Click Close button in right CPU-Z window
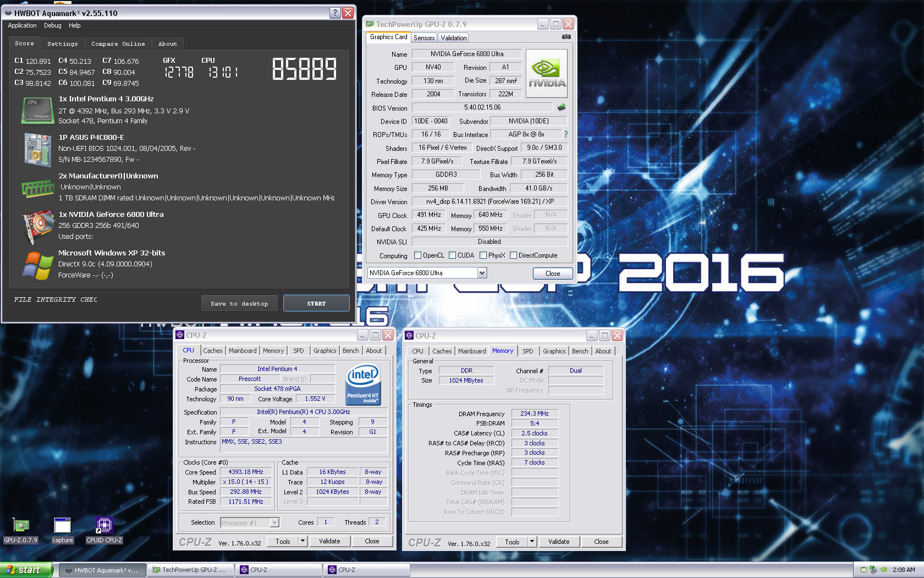Screen dimensions: 924x578 pyautogui.click(x=601, y=542)
